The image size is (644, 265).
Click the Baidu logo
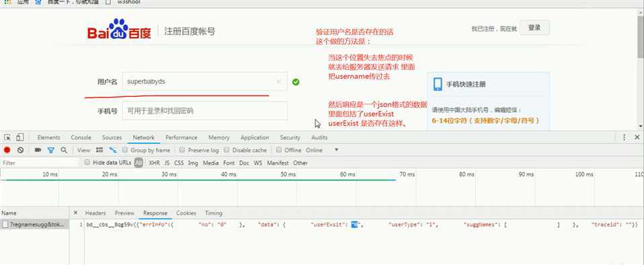tap(119, 29)
